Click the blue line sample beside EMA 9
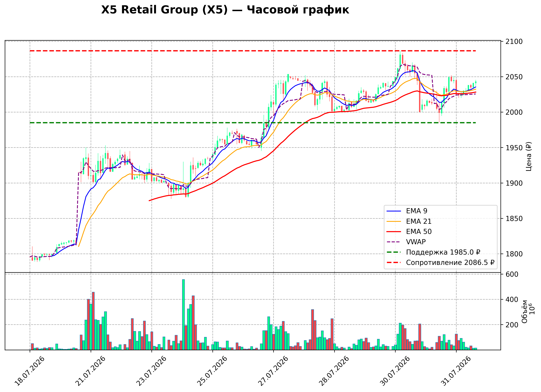Screen dimensions: 541x392 (x=394, y=211)
